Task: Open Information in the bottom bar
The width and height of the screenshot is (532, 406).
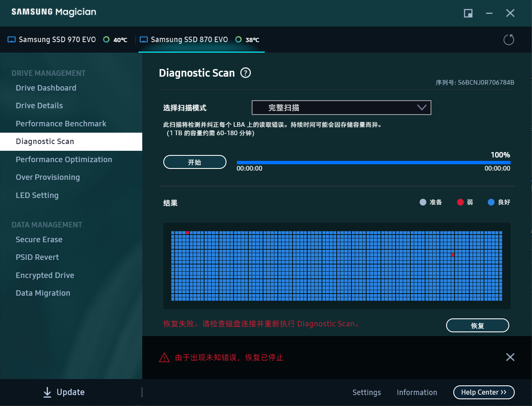Action: 417,392
